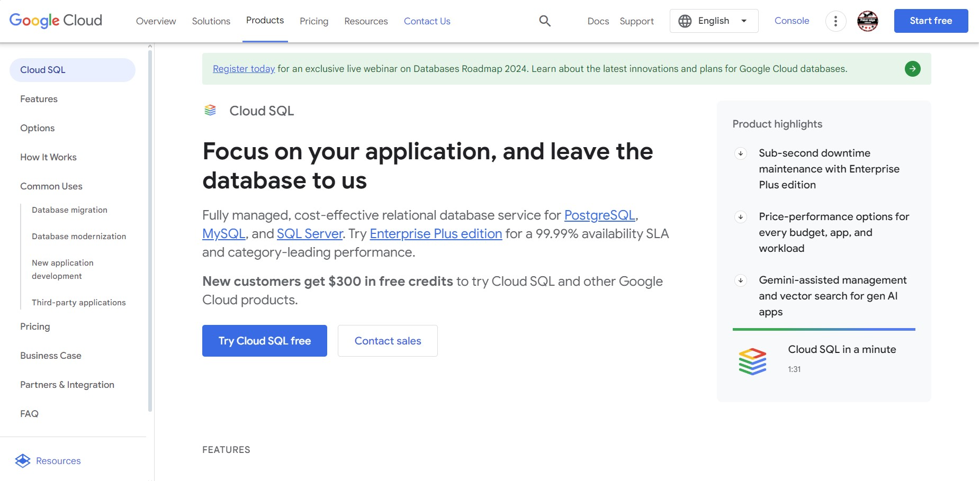Open the SQL Server link
Image resolution: width=980 pixels, height=481 pixels.
pos(310,234)
